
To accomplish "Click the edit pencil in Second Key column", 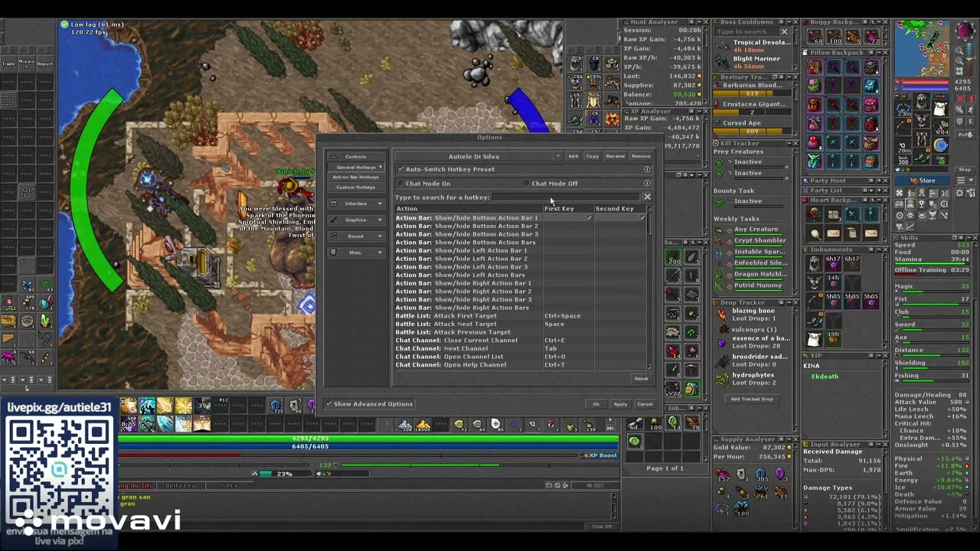I will click(642, 218).
